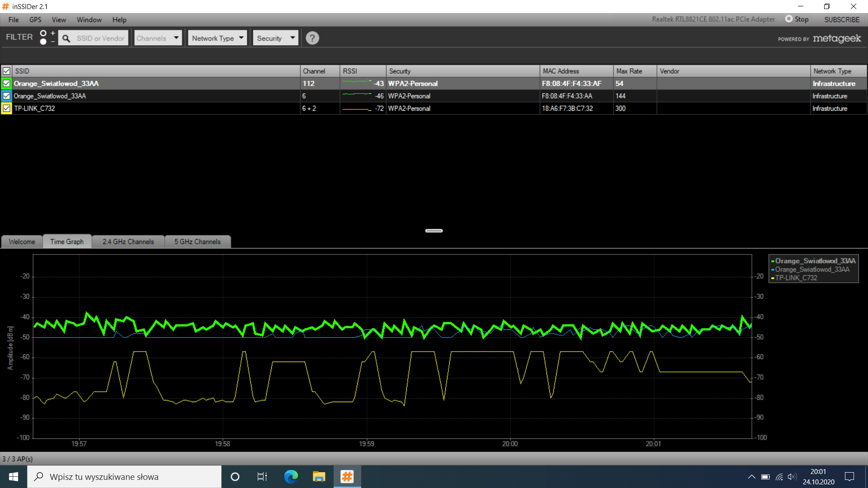Click the volume speaker tray icon

pos(792,477)
